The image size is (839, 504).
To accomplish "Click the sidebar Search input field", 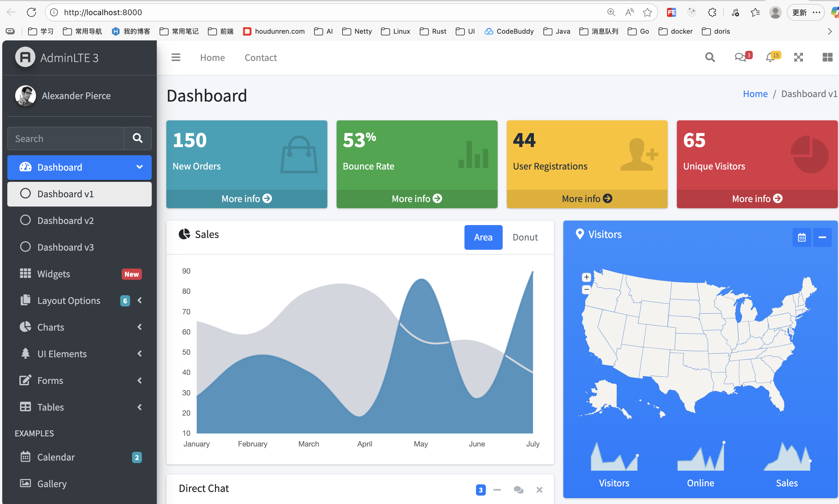I will (x=66, y=139).
